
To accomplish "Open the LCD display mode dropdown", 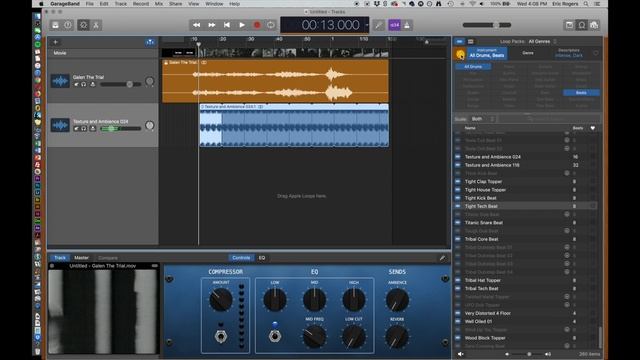I will [367, 25].
